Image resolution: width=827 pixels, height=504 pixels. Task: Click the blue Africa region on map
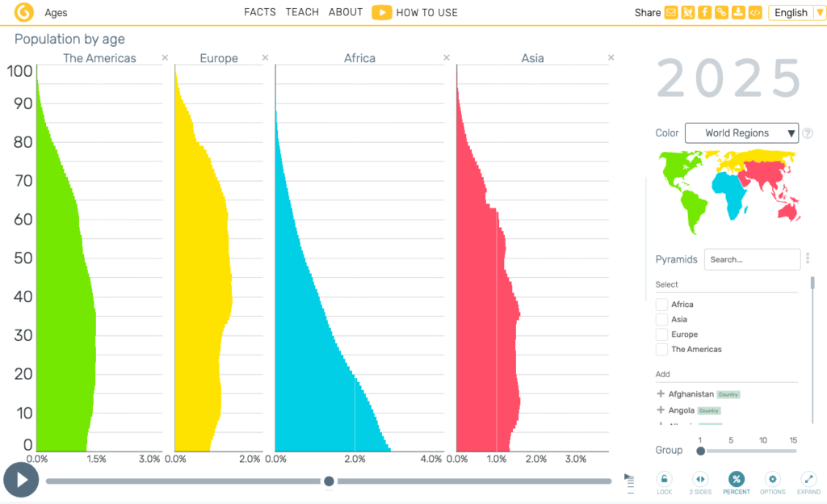pyautogui.click(x=729, y=192)
